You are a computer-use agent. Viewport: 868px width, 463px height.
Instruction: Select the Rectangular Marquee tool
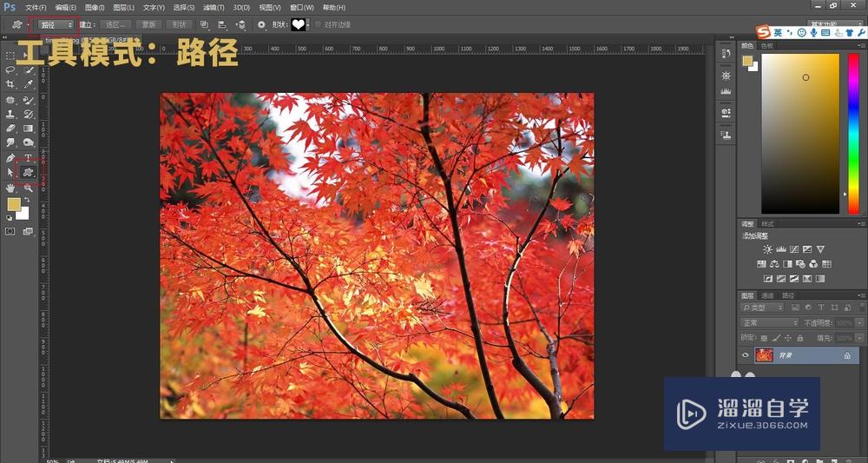[x=10, y=56]
